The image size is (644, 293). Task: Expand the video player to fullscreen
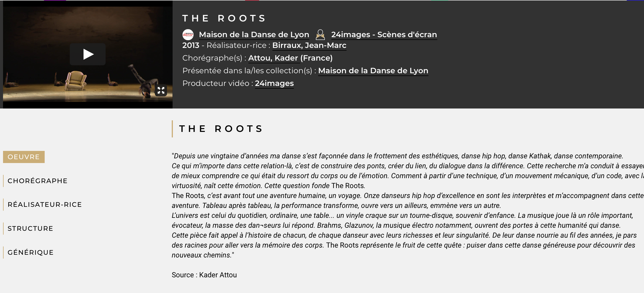[x=161, y=90]
